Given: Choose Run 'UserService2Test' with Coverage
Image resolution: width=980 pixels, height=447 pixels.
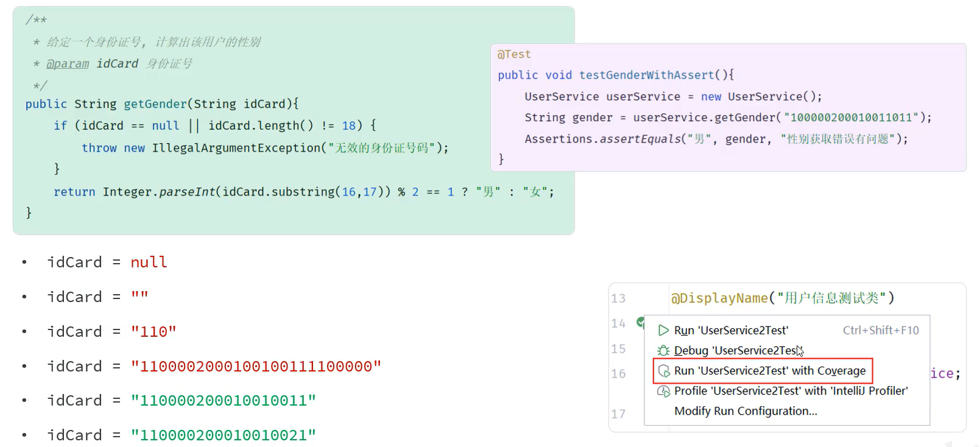Looking at the screenshot, I should point(769,371).
